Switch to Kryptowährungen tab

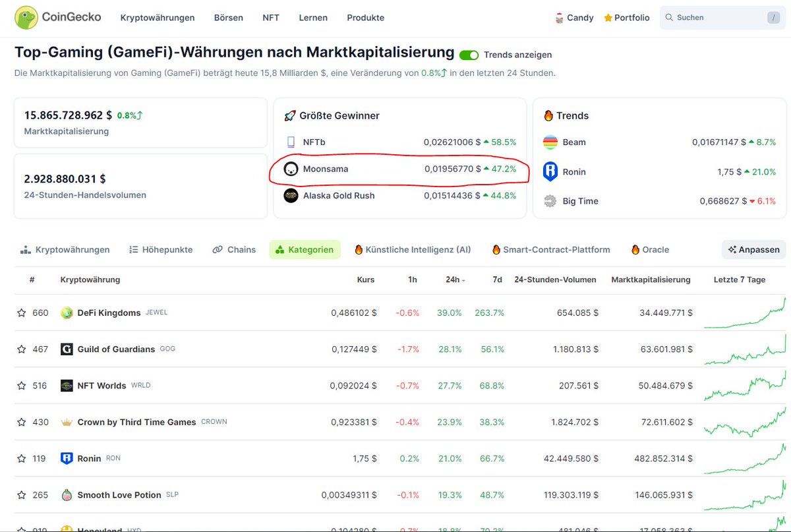65,250
